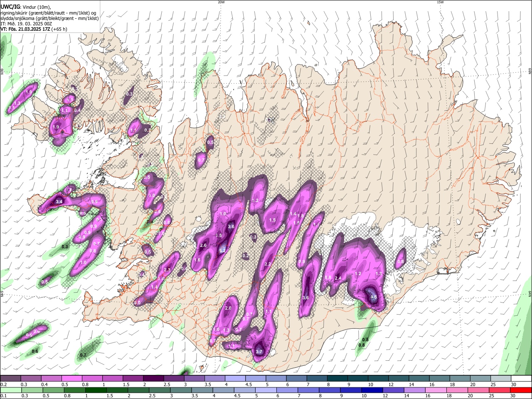Click the 3.7 precipitation value on the south coast
The image size is (532, 399).
tap(259, 352)
